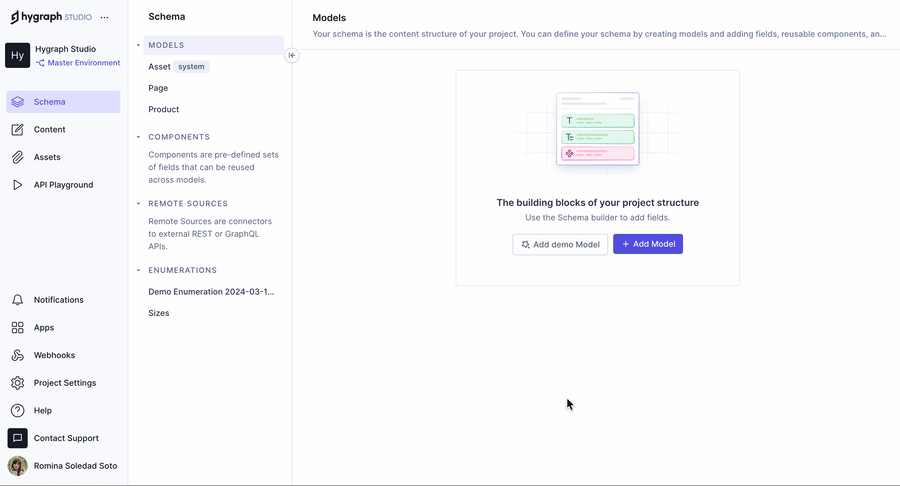Click the Schema layers icon in sidebar
This screenshot has height=486, width=900.
[x=18, y=102]
